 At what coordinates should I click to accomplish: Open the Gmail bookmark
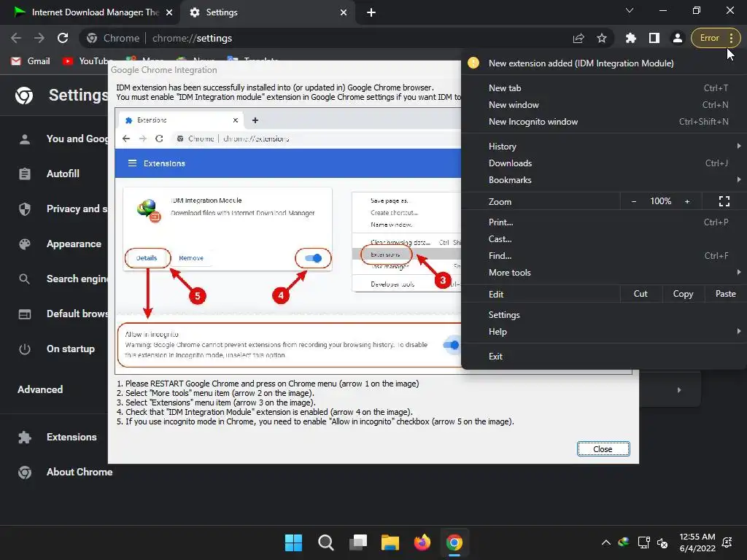pos(31,61)
